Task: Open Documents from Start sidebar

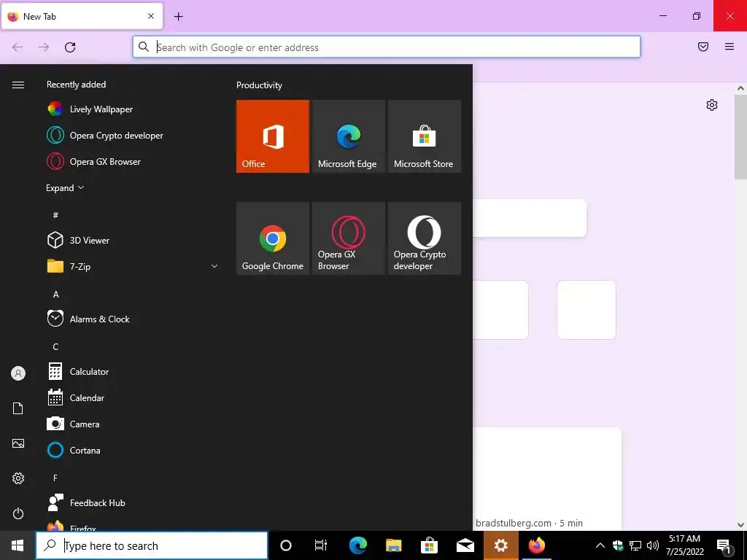Action: [18, 408]
